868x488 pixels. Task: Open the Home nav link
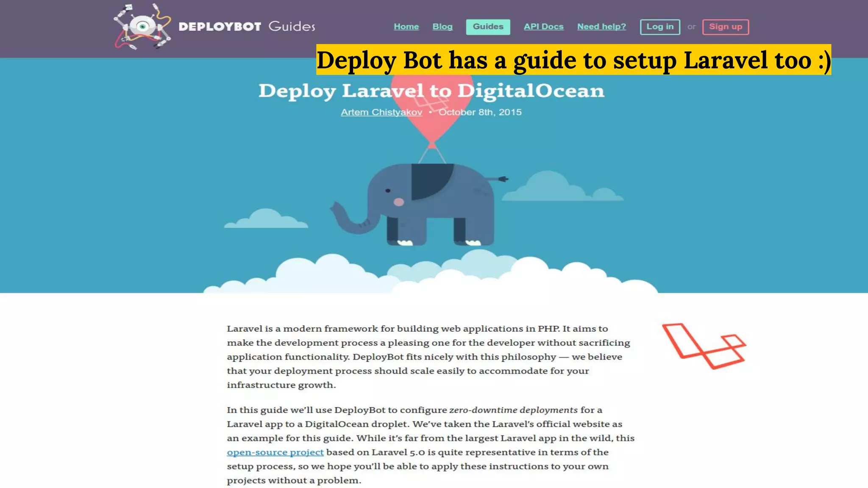click(x=406, y=26)
